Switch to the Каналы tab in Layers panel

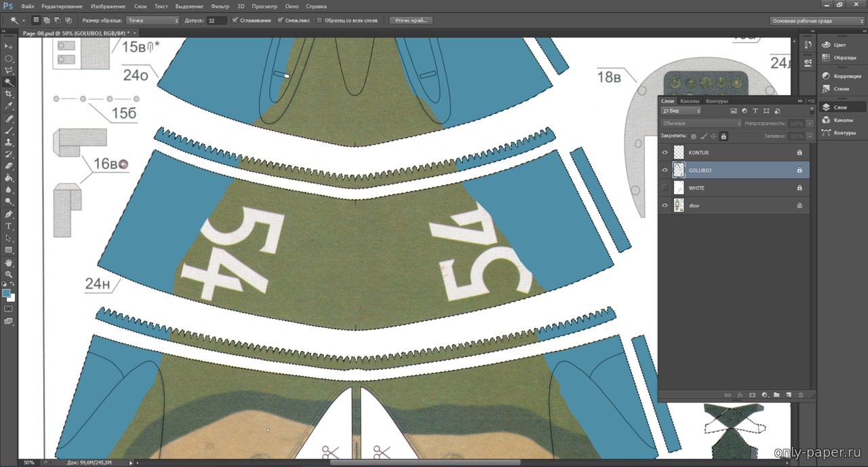coord(690,101)
